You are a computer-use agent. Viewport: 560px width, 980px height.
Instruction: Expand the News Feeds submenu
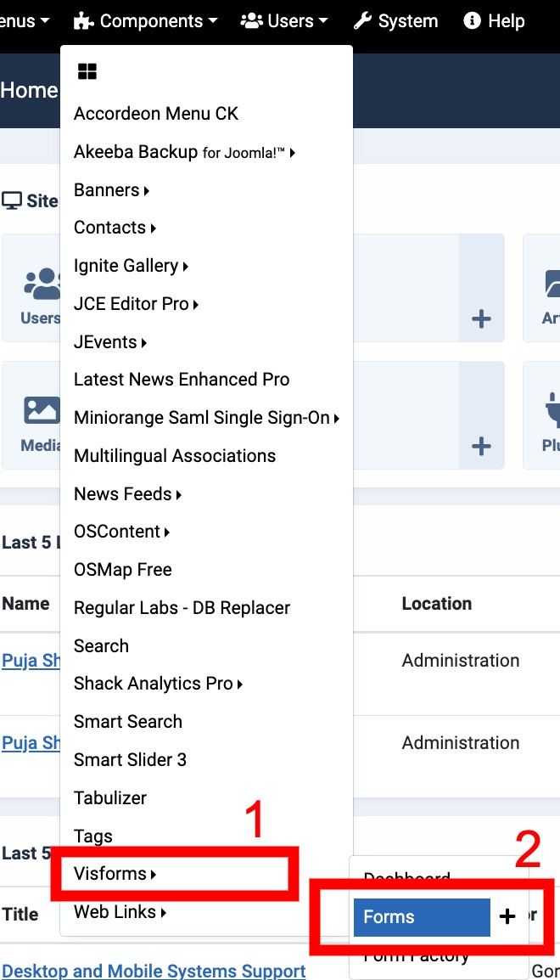[x=127, y=493]
